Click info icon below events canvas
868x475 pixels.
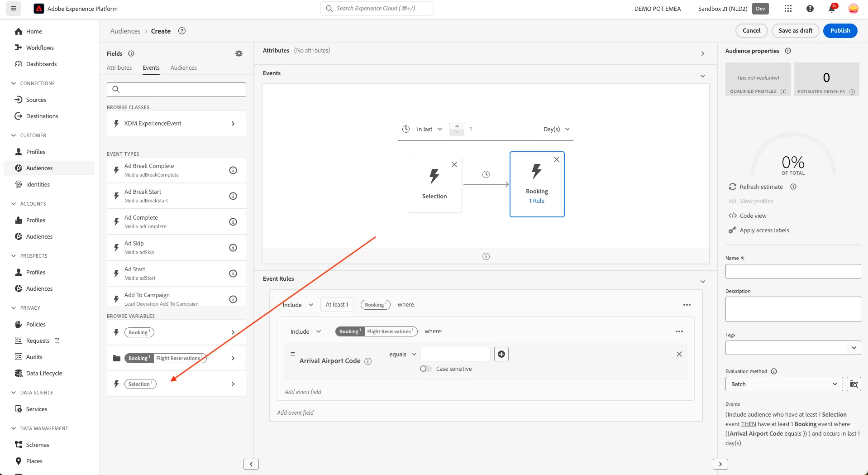(x=486, y=256)
